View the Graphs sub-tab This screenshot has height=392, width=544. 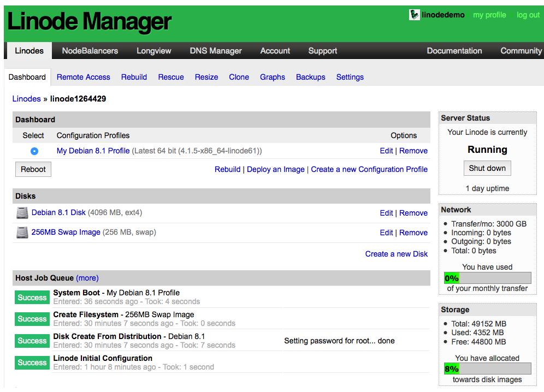273,77
